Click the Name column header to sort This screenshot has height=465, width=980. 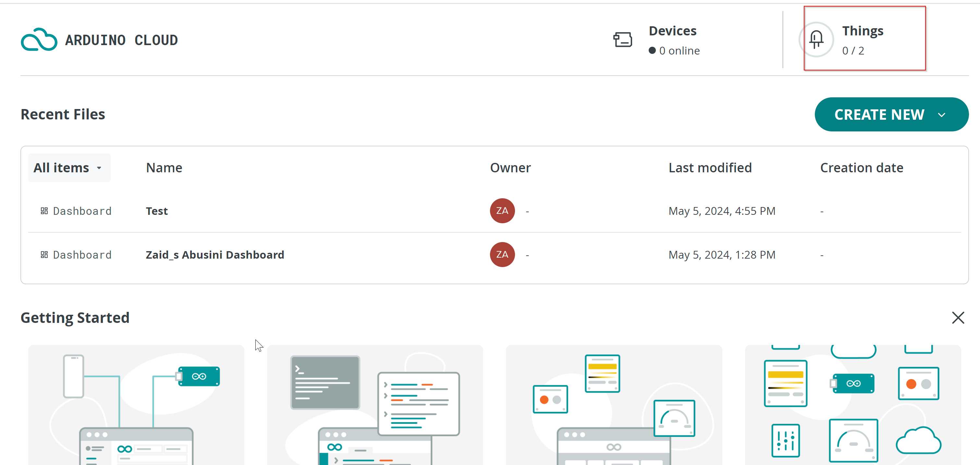click(x=164, y=167)
